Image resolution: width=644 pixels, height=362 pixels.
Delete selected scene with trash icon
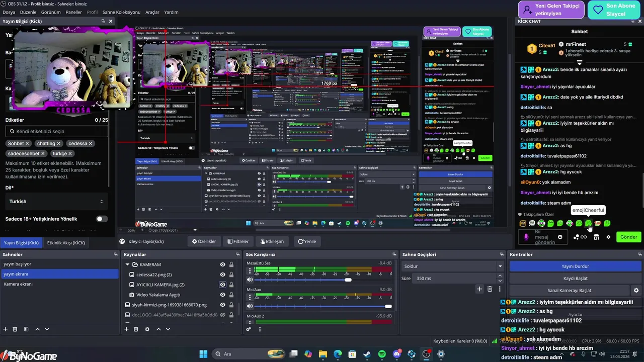pyautogui.click(x=15, y=329)
